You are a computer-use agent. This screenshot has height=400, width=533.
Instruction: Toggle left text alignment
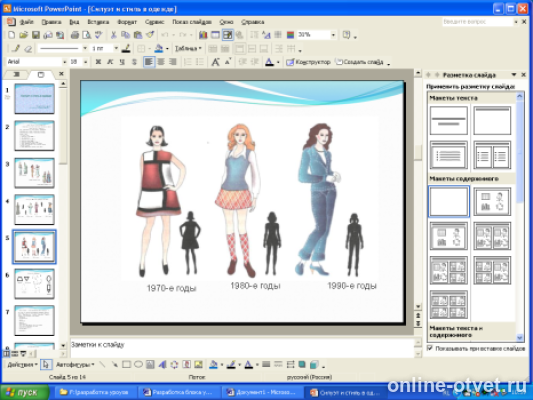(149, 62)
